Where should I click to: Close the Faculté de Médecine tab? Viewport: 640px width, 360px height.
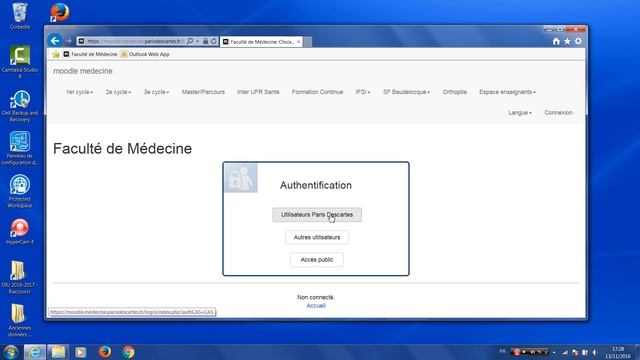point(298,42)
